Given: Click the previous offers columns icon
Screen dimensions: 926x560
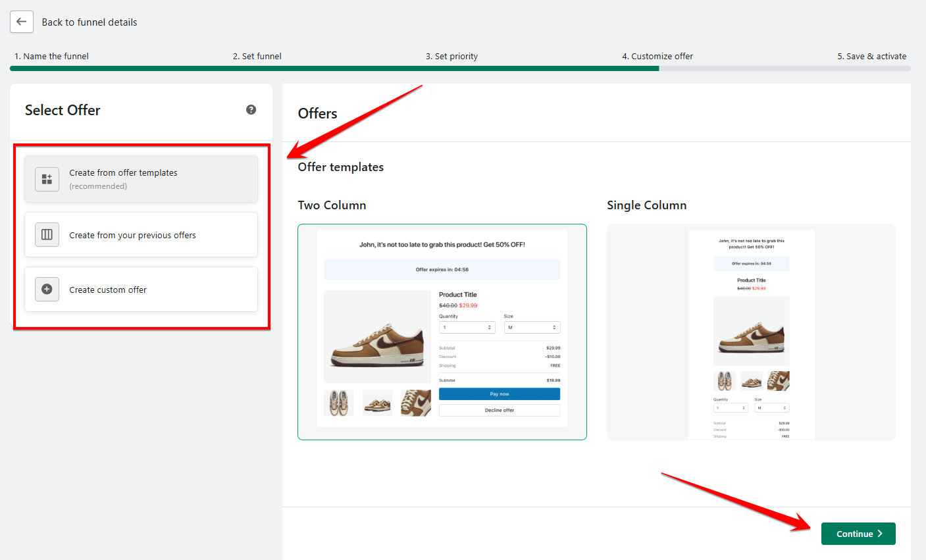Looking at the screenshot, I should click(x=47, y=234).
